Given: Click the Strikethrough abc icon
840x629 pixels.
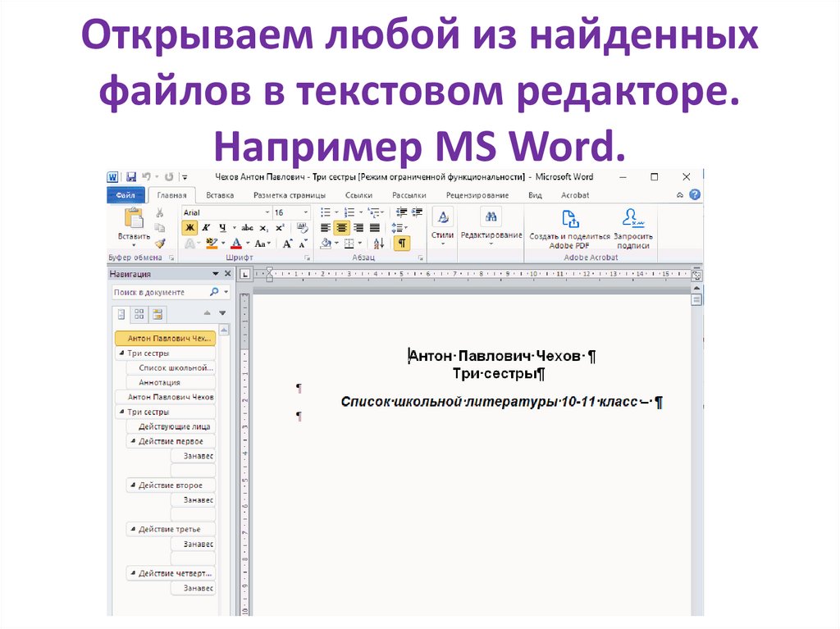Looking at the screenshot, I should (x=247, y=228).
